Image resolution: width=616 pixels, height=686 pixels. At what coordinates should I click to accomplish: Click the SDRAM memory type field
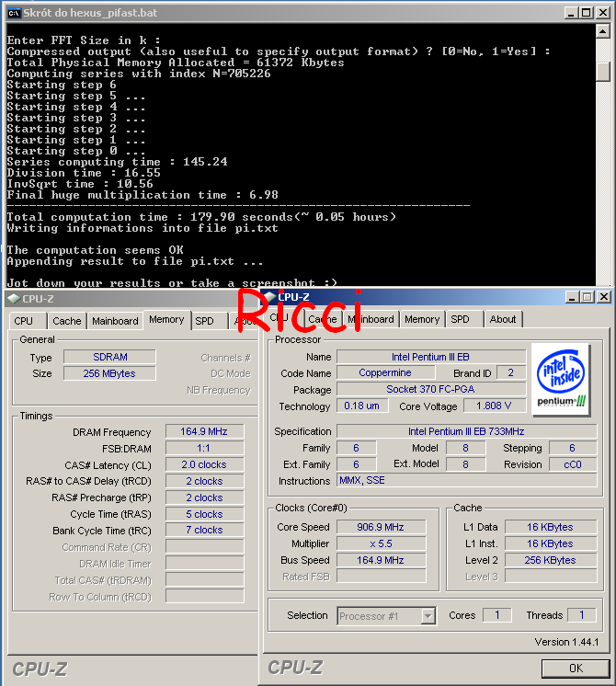click(x=109, y=357)
